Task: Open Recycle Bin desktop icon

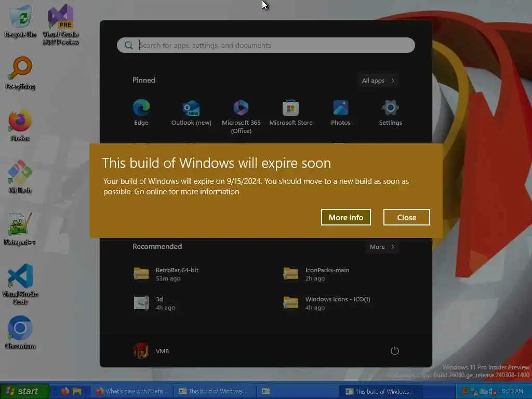Action: [x=20, y=20]
